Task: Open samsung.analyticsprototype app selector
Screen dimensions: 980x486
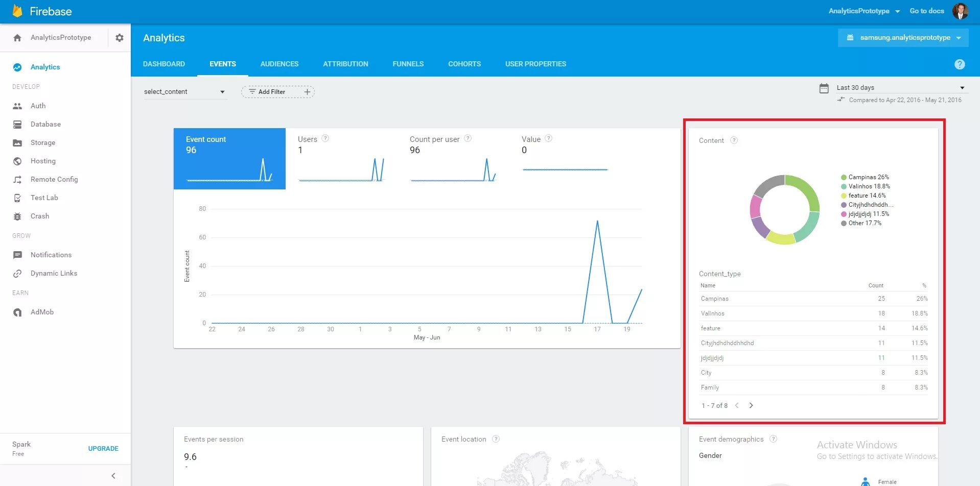Action: (x=903, y=38)
